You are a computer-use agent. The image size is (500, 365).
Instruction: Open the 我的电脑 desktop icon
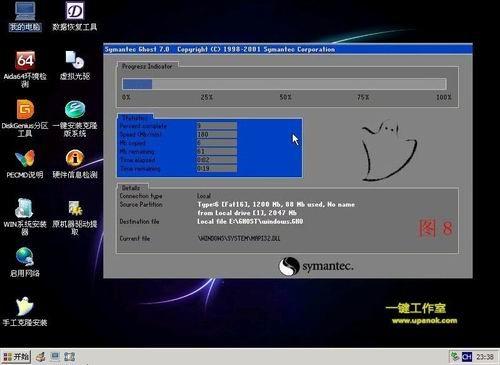tap(25, 17)
